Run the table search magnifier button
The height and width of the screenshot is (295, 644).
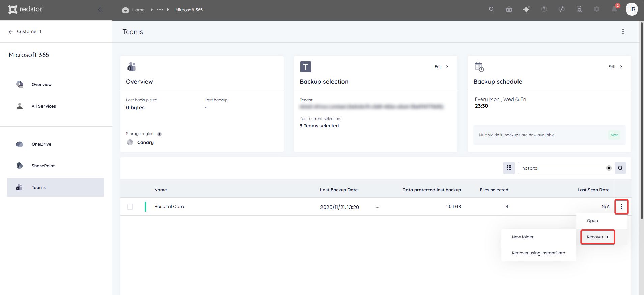pos(620,168)
